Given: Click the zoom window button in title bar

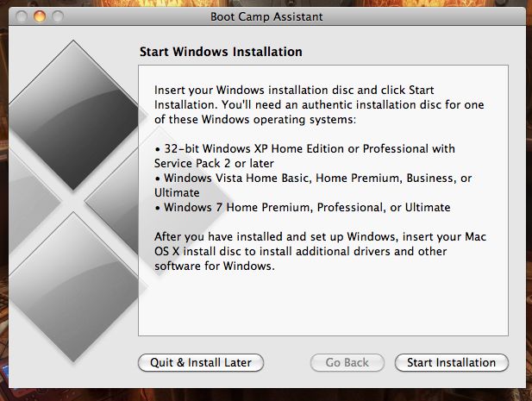Looking at the screenshot, I should click(58, 16).
